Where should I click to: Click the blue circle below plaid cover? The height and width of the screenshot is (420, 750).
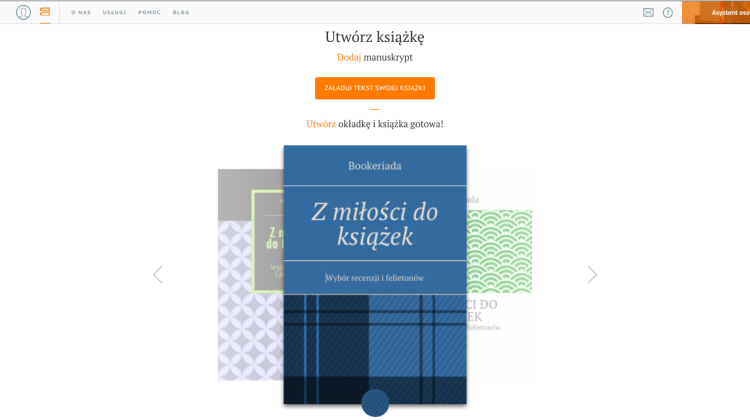tap(375, 403)
